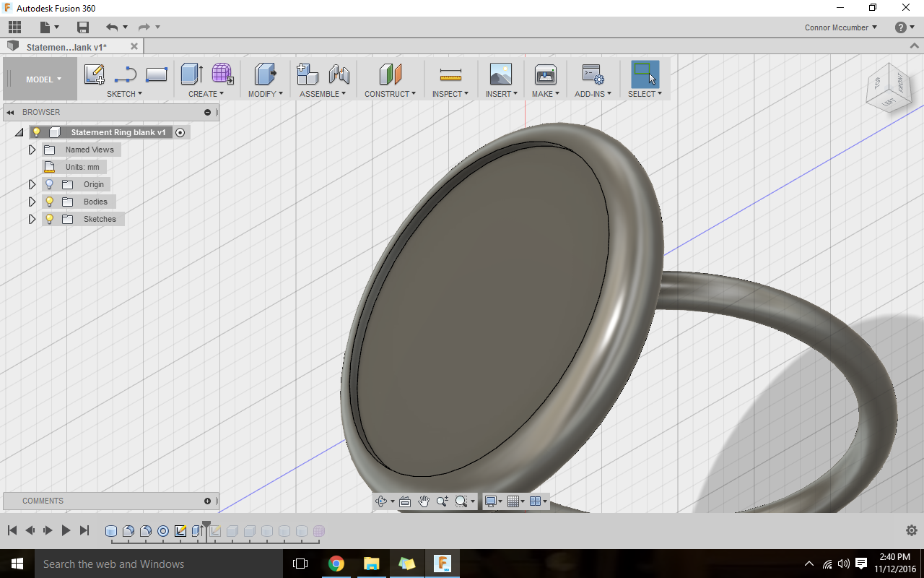Toggle Statement Ring blank v1 lightbulb visibility
This screenshot has height=578, width=924.
[x=36, y=132]
